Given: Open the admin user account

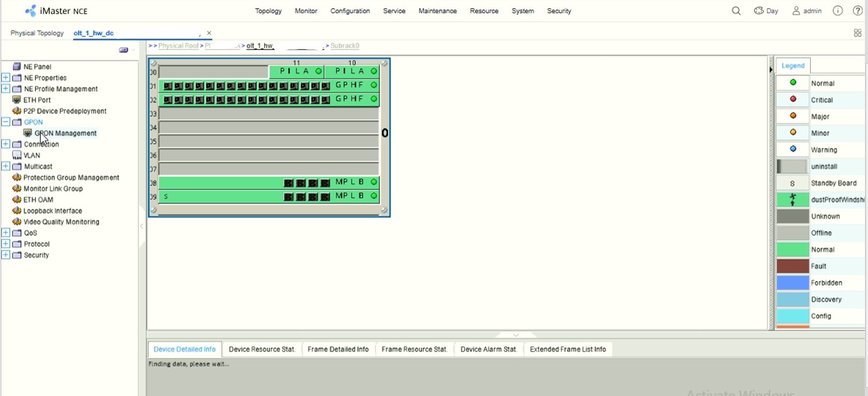Looking at the screenshot, I should [807, 11].
